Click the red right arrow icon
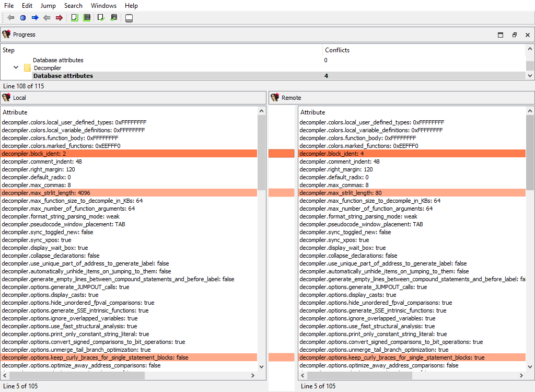Viewport: 535px width, 392px height. [59, 18]
